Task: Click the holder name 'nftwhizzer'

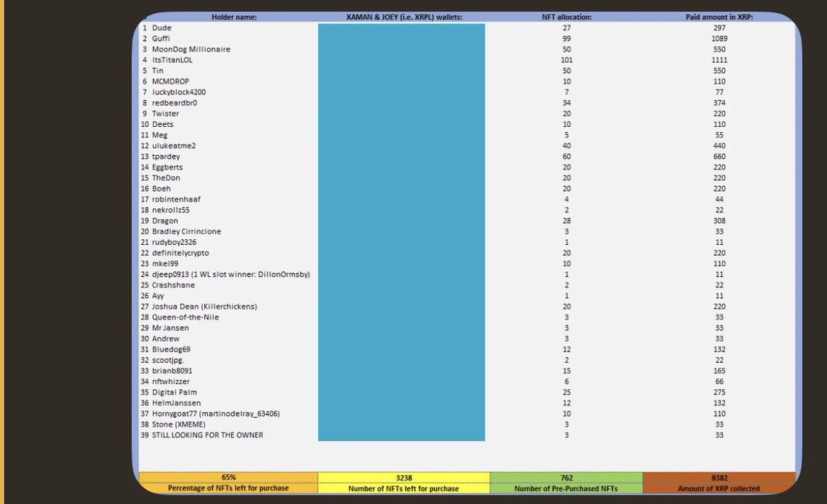Action: (x=170, y=382)
